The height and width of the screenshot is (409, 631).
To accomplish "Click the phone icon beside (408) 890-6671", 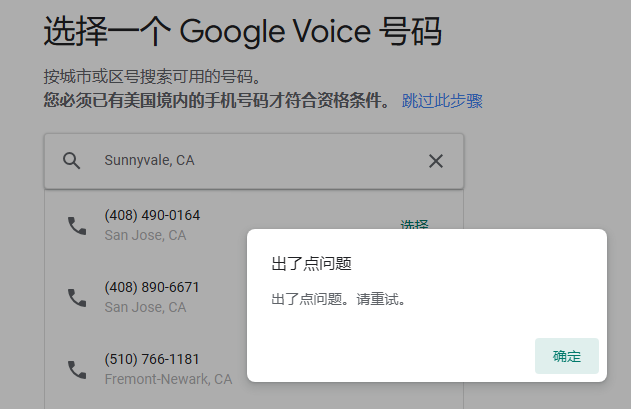I will (x=77, y=298).
